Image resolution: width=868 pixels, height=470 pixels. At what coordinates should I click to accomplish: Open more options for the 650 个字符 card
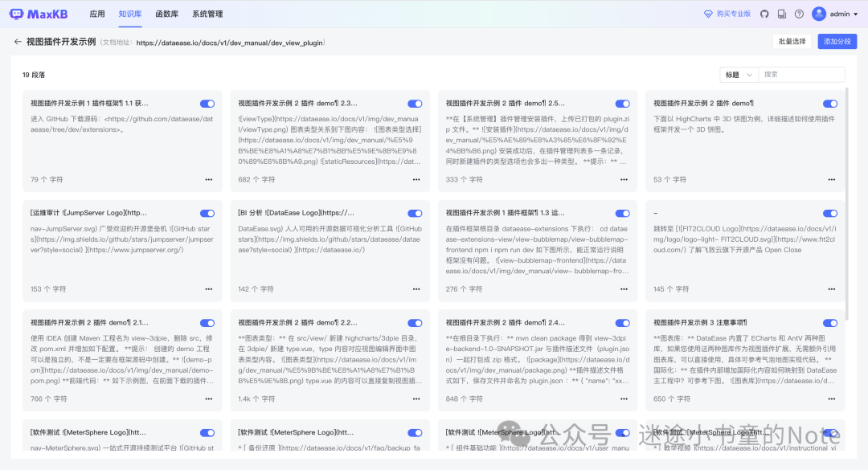pyautogui.click(x=832, y=398)
